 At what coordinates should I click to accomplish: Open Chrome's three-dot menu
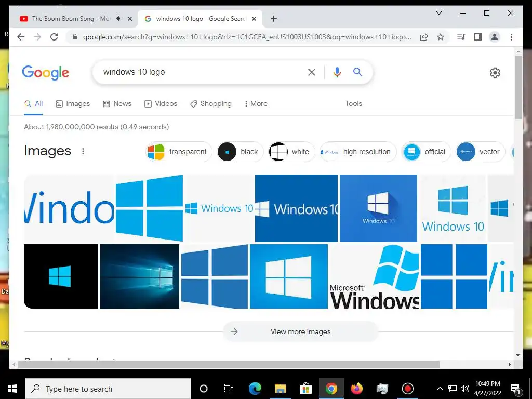click(x=511, y=37)
